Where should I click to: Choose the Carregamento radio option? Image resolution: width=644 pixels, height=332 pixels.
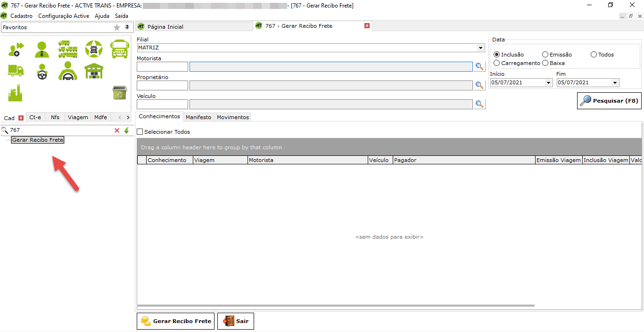(497, 63)
